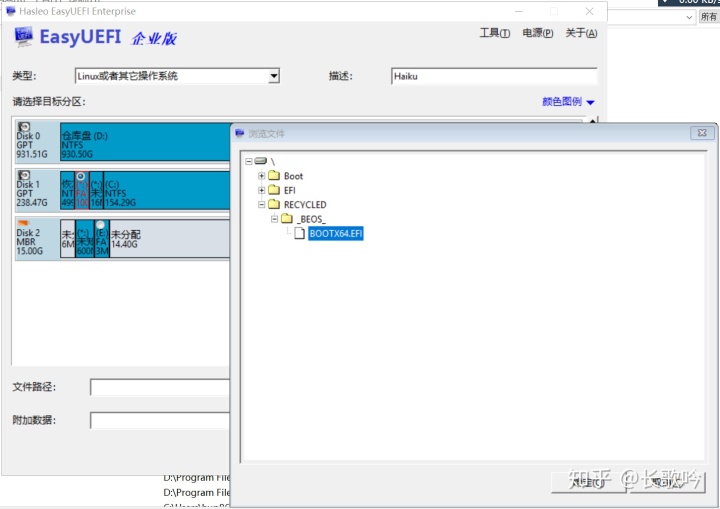Click the 文件路径 input field

point(160,387)
